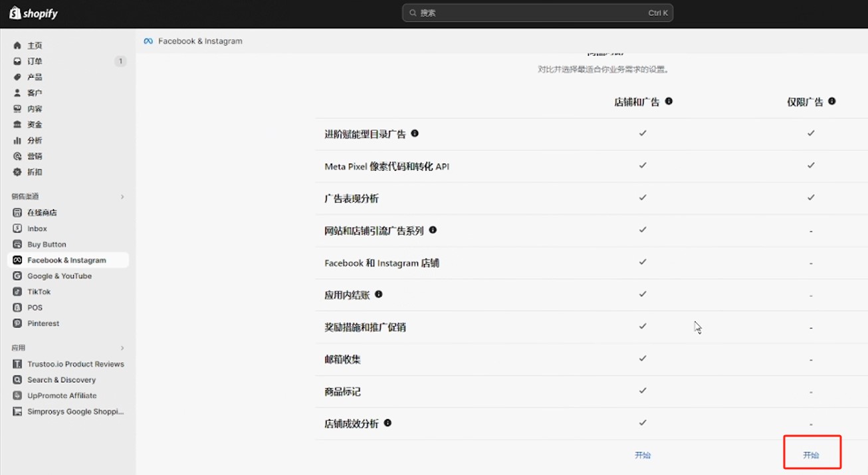Click the row label Facebook 和 Instagram 店铺

coord(381,263)
